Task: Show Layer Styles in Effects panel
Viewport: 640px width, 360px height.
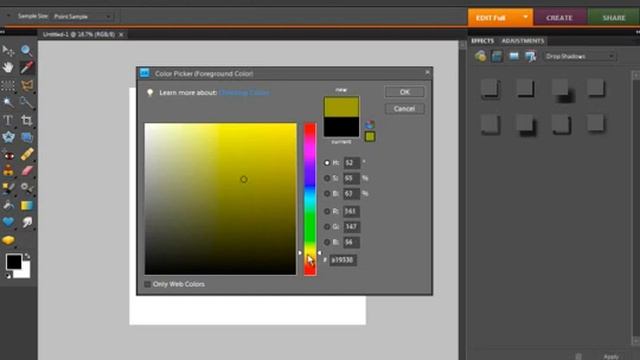Action: click(497, 56)
